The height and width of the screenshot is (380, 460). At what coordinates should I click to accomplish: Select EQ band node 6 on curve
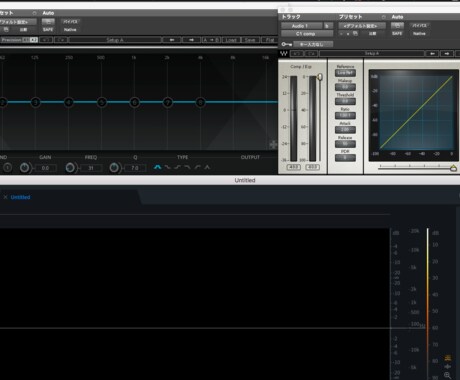(135, 102)
